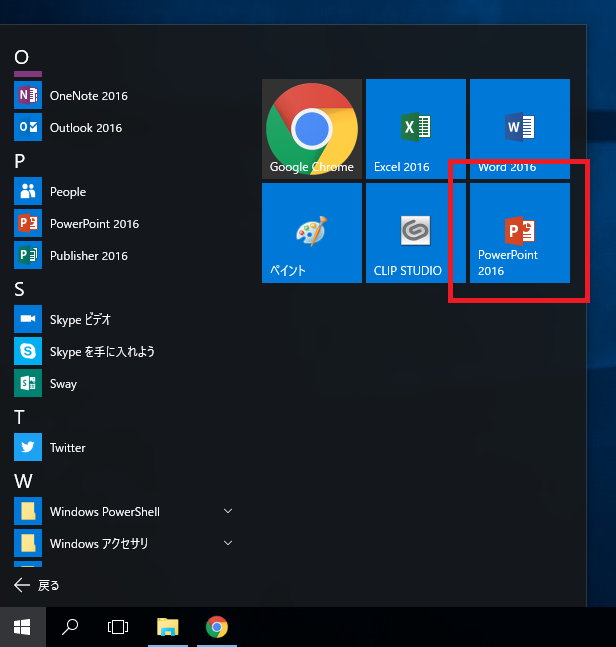This screenshot has width=616, height=647.
Task: Open the Google Chrome tile
Action: pyautogui.click(x=312, y=129)
